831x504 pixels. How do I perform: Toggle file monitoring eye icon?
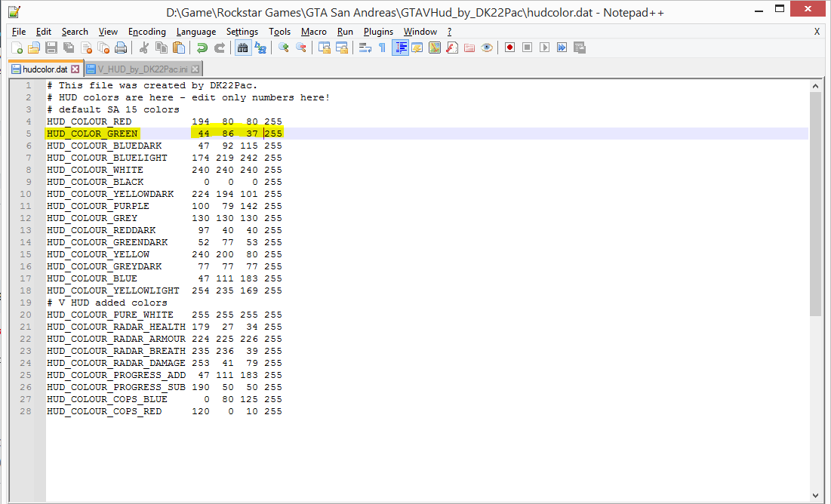click(x=487, y=48)
